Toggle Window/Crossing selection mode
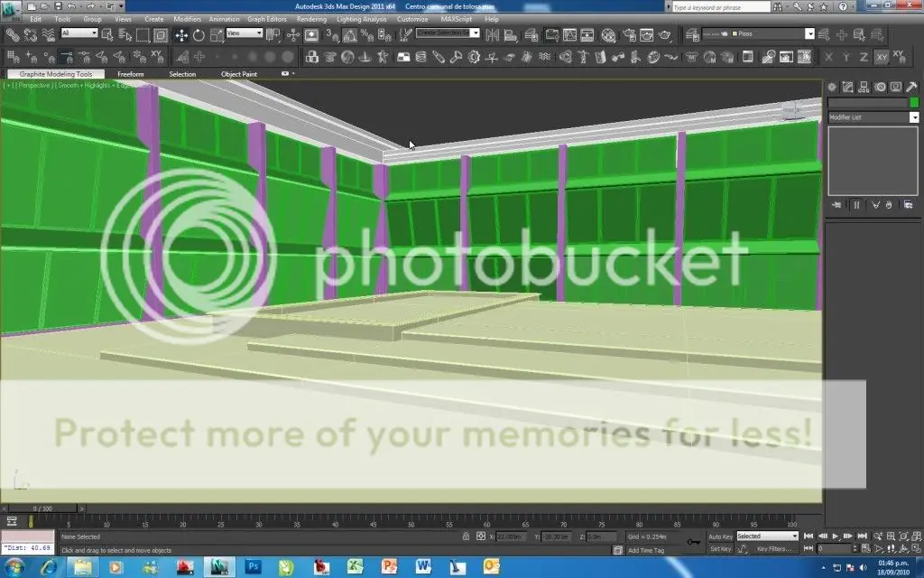 tap(161, 35)
